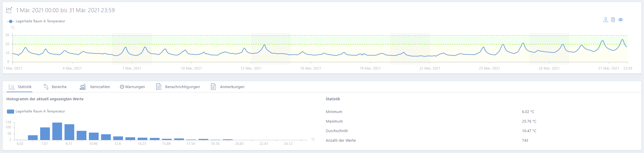Click the Benachrichtigungen document icon
Image resolution: width=644 pixels, height=153 pixels.
(x=159, y=87)
